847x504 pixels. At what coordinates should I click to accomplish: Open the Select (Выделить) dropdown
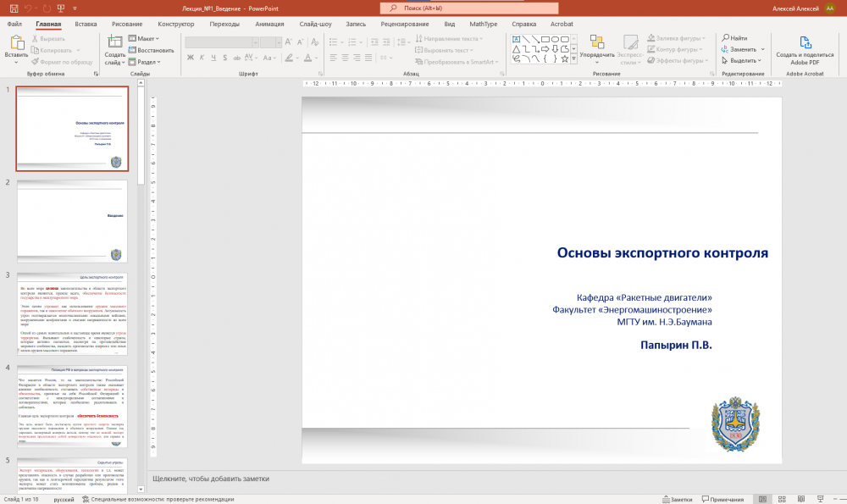click(742, 61)
